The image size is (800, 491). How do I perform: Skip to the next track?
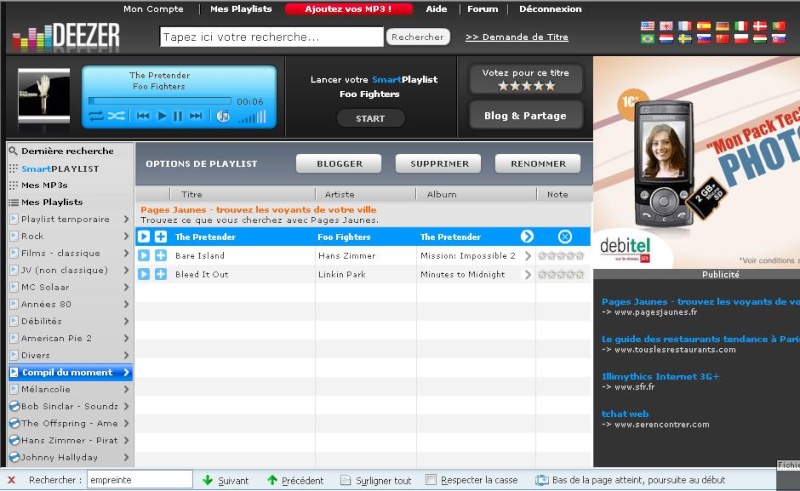pos(196,116)
